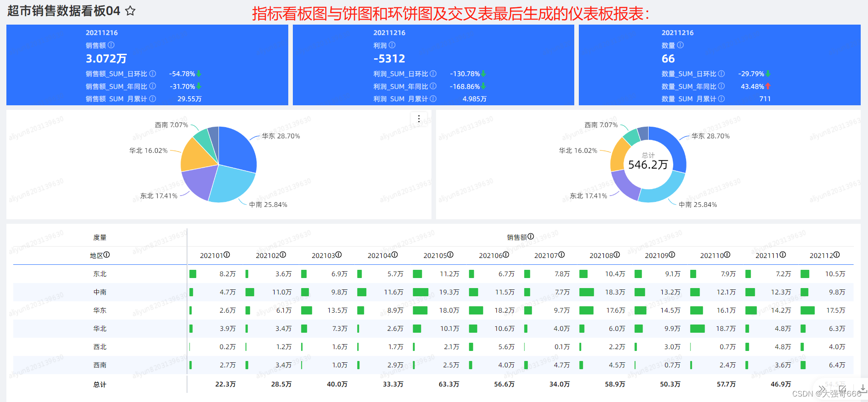Click the info icon next to 销售额 SUM 月累计

(x=153, y=98)
